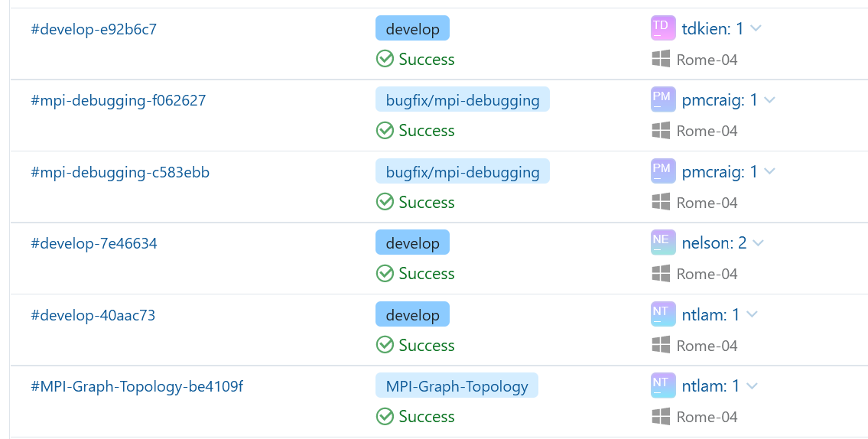This screenshot has width=868, height=439.
Task: Click bugfix/mpi-debugging branch tag for f062627
Action: point(463,100)
